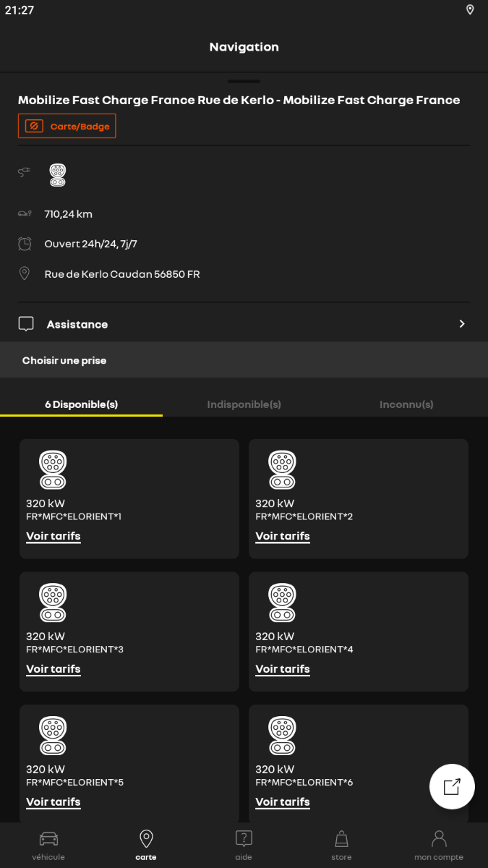Click the Carte/Badge payment tag

pyautogui.click(x=67, y=127)
